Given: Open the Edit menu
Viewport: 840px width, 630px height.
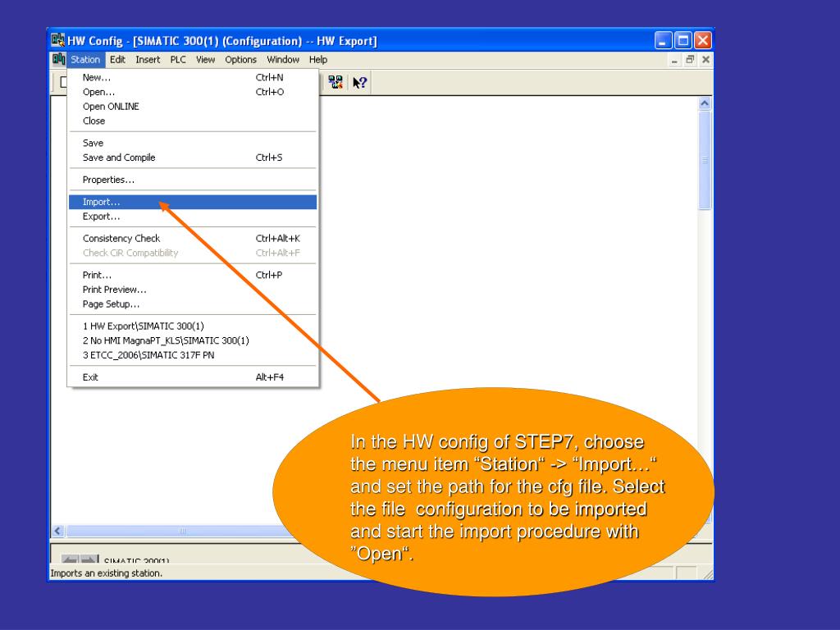Looking at the screenshot, I should tap(117, 59).
